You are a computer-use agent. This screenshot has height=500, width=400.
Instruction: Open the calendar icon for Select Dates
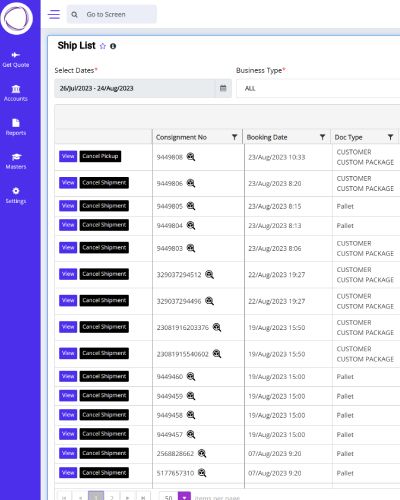(223, 88)
